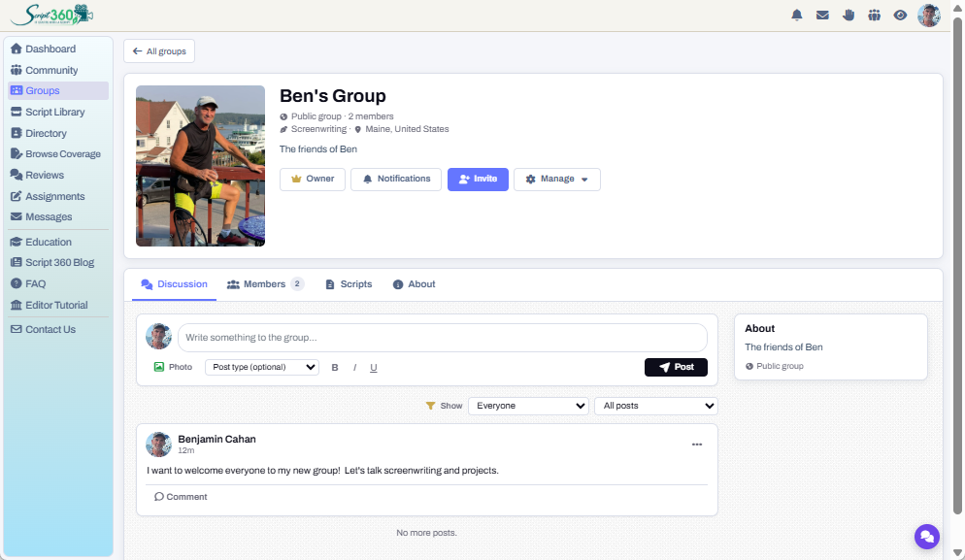The width and height of the screenshot is (965, 560).
Task: Click the Invite button
Action: point(479,180)
